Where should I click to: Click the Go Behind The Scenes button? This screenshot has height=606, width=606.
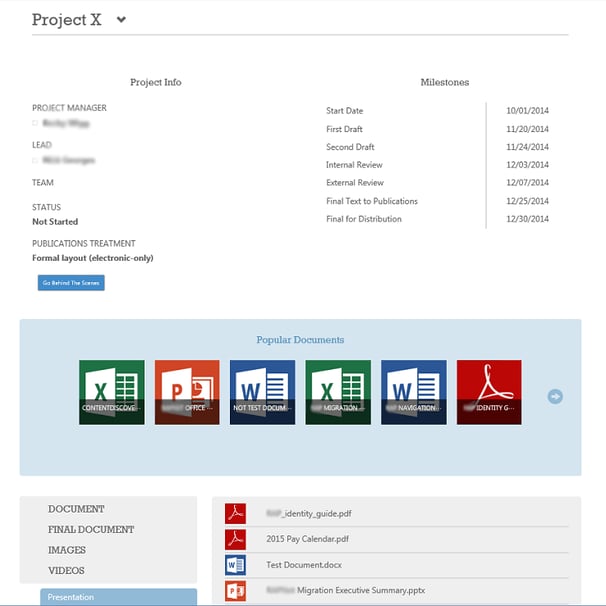coord(71,283)
